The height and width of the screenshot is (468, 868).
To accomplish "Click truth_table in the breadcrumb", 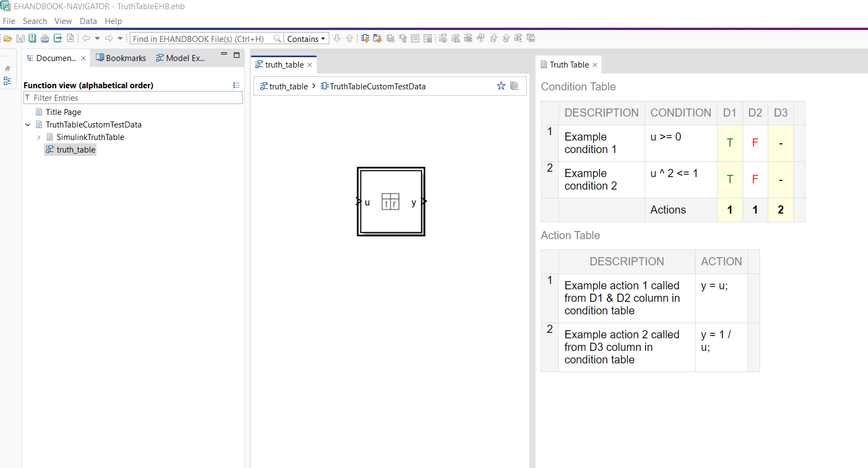I will coord(284,87).
